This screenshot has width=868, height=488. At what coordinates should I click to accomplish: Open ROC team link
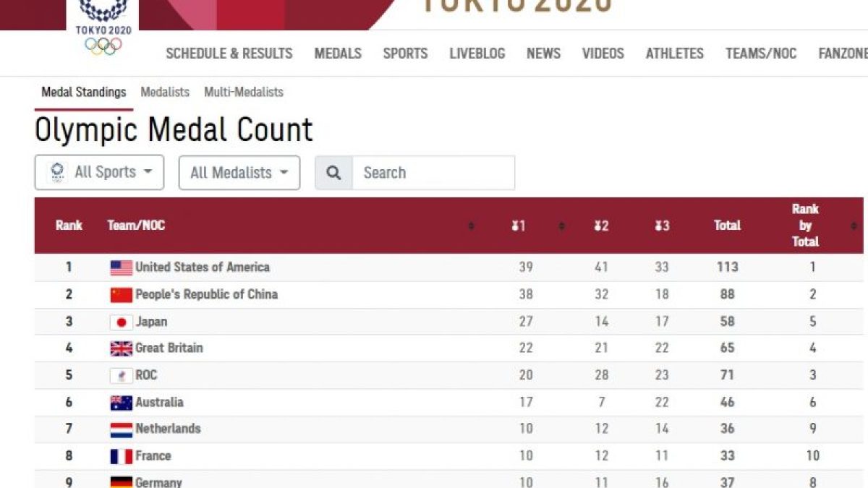146,375
